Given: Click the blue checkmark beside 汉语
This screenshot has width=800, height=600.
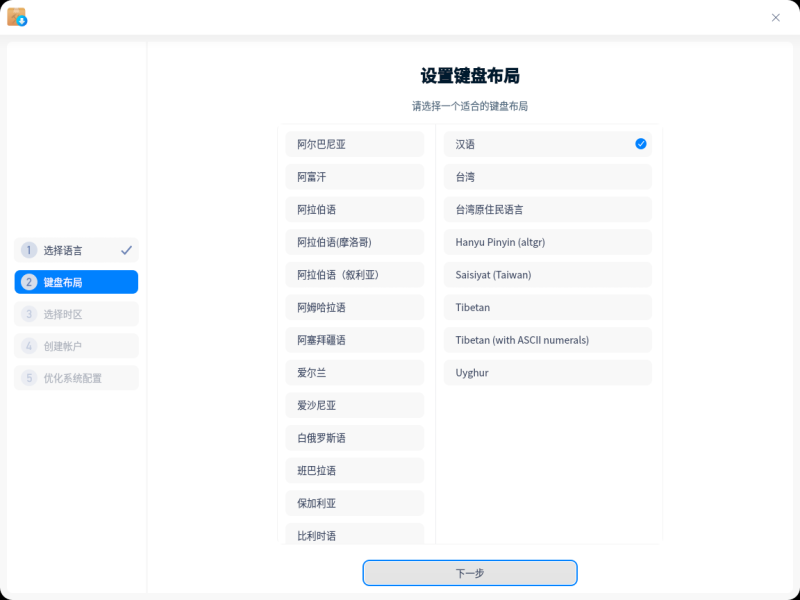Looking at the screenshot, I should (641, 144).
